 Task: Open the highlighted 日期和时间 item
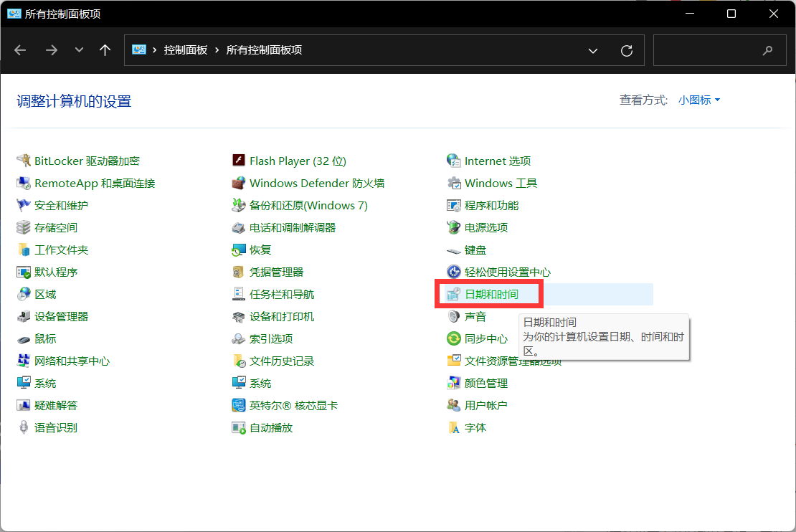coord(495,294)
